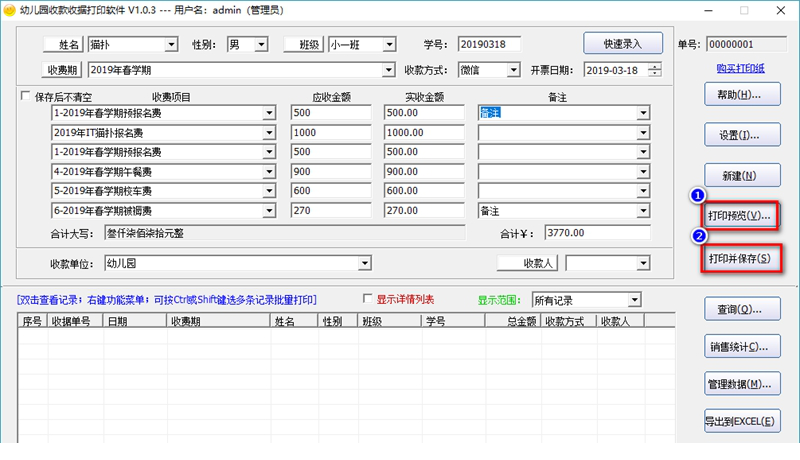Toggle the 保存后不清空 checkbox
800x460 pixels.
click(x=26, y=97)
